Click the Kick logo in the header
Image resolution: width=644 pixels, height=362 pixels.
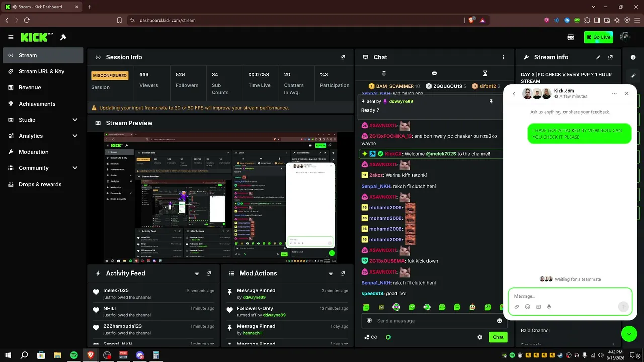(x=37, y=37)
